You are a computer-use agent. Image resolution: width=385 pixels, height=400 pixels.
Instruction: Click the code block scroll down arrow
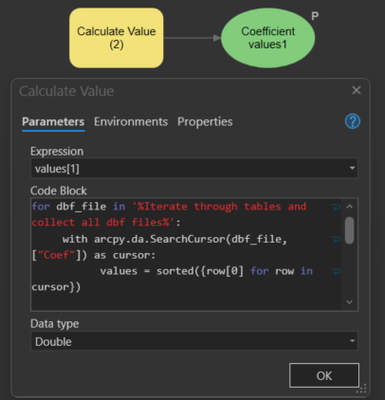click(349, 302)
